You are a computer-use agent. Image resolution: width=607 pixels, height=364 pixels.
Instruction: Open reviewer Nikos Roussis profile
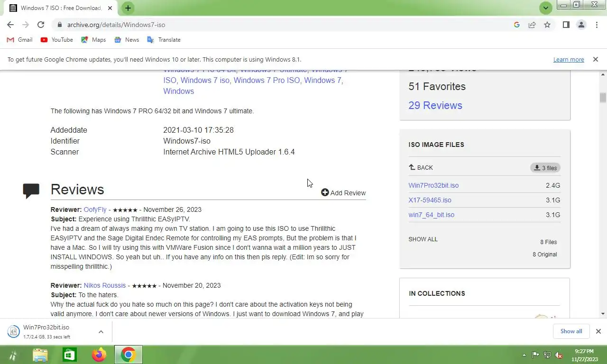coord(105,285)
